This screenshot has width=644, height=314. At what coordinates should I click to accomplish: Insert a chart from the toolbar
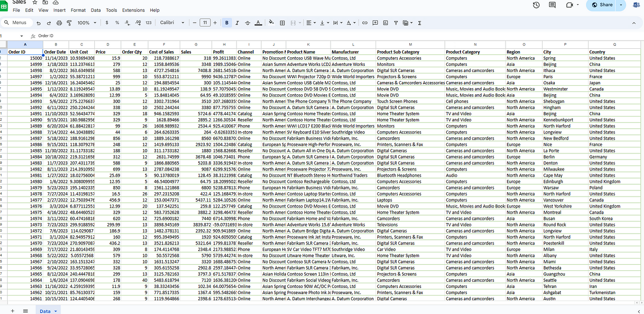(385, 23)
